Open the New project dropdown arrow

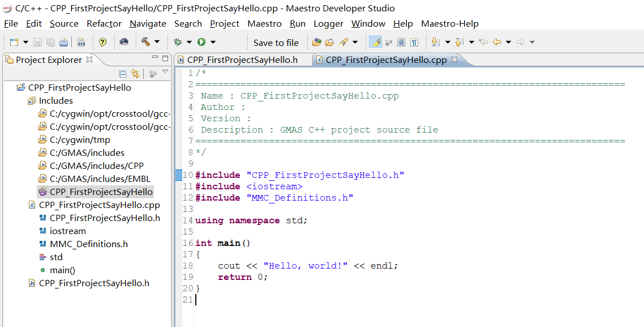pyautogui.click(x=25, y=42)
